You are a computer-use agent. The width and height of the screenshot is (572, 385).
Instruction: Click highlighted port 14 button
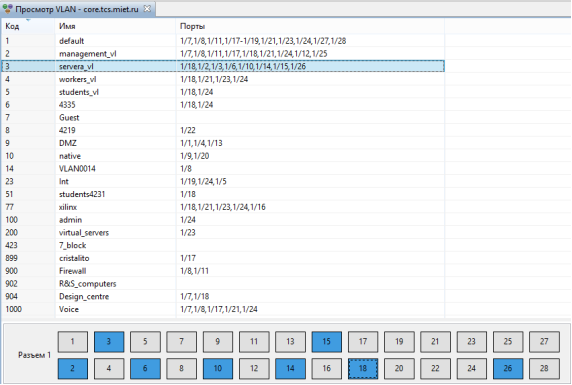[290, 369]
